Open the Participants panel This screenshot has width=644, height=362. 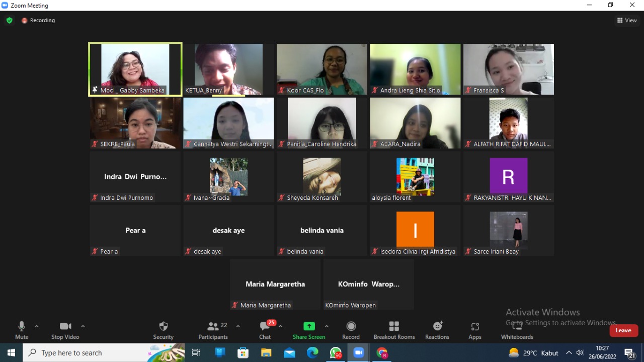[x=213, y=330]
